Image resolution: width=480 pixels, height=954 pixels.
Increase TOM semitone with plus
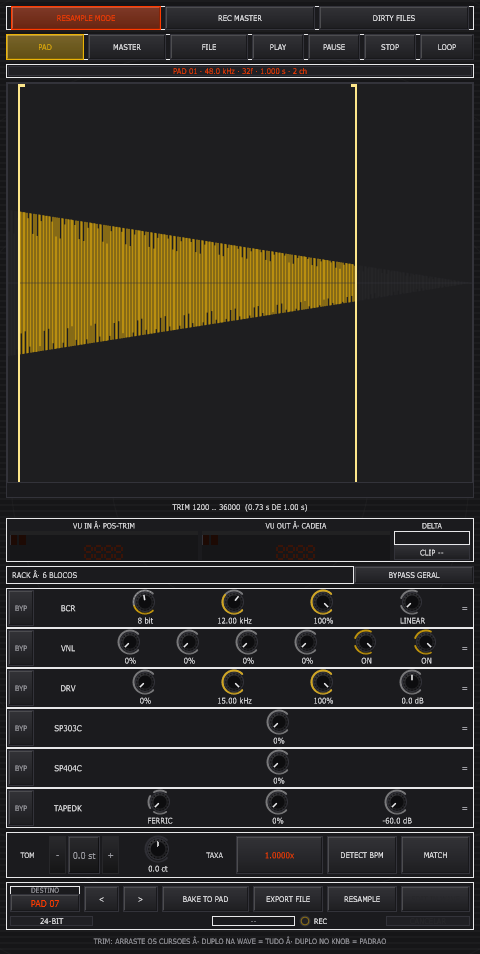(x=111, y=855)
